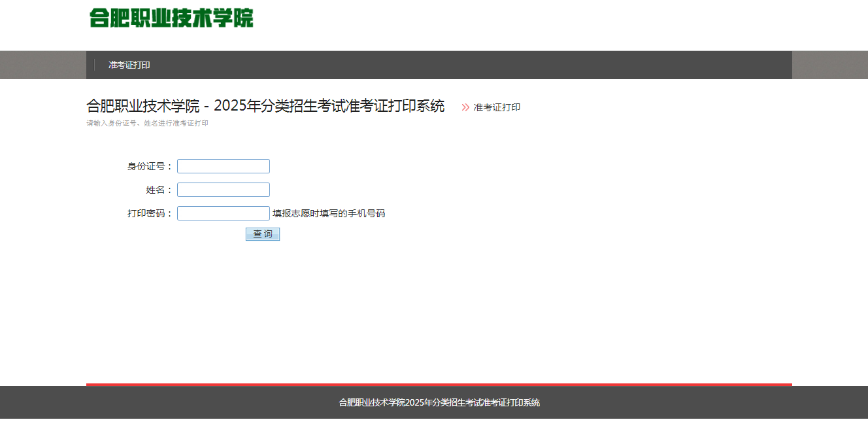Focus the 身份证号 input box
Screen dimensions: 868x422
coord(224,166)
